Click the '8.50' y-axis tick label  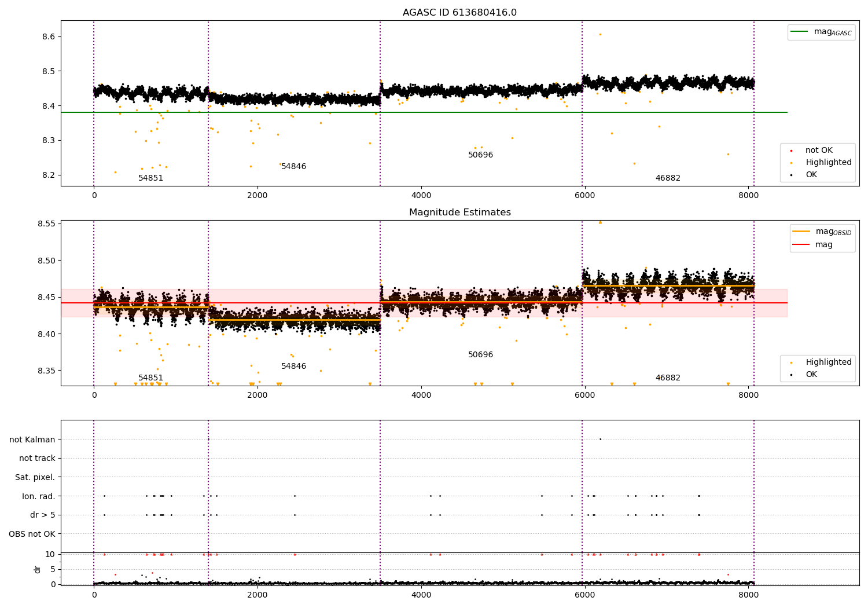coord(46,261)
